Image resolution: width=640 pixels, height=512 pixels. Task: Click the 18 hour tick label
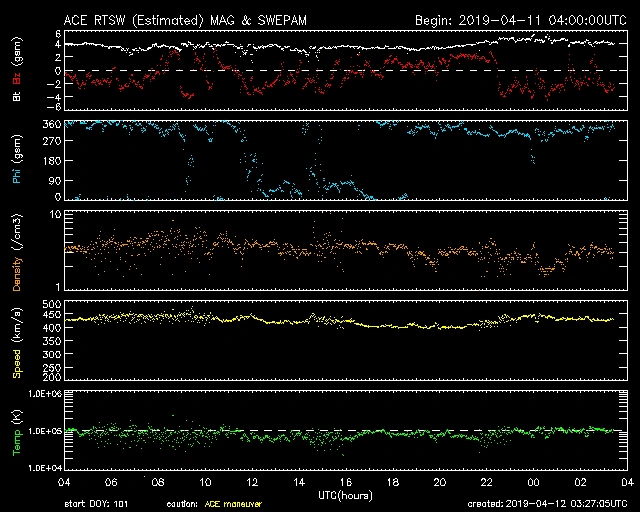click(393, 482)
